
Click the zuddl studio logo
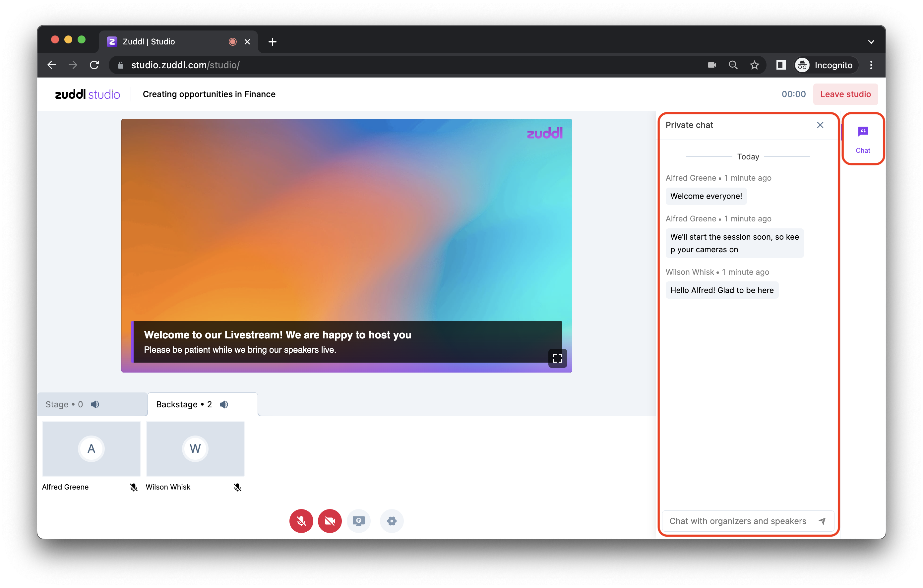click(88, 94)
